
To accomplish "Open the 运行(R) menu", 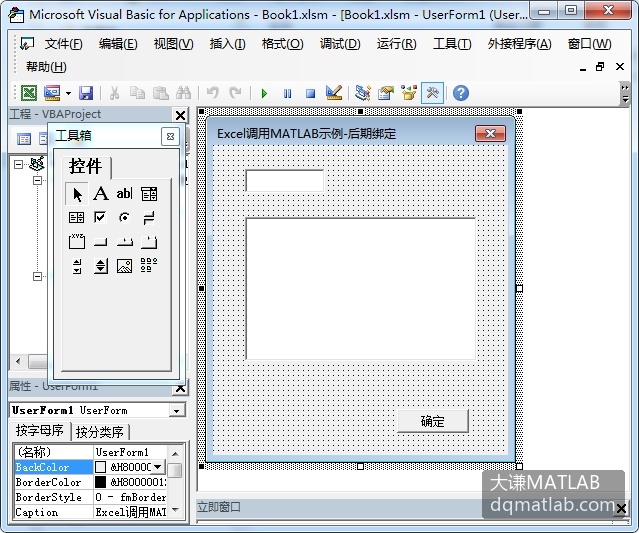I will 397,44.
